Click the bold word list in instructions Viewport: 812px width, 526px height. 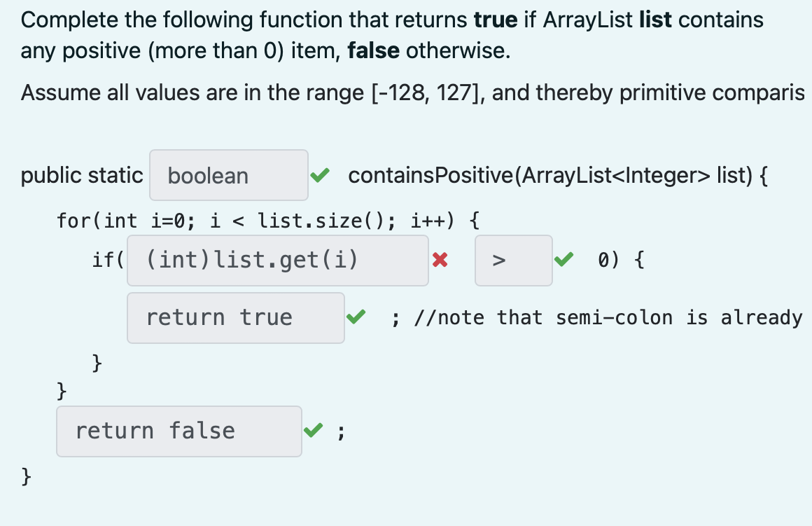point(655,20)
